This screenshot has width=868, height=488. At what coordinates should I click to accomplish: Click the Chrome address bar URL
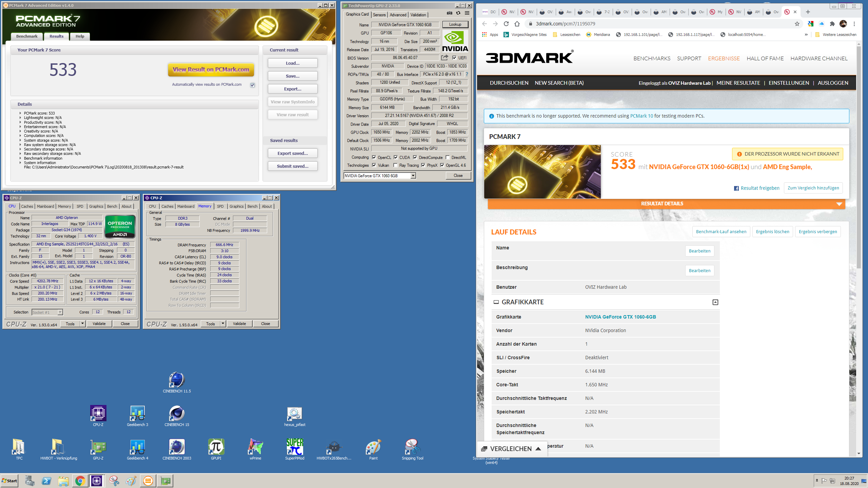[x=565, y=24]
